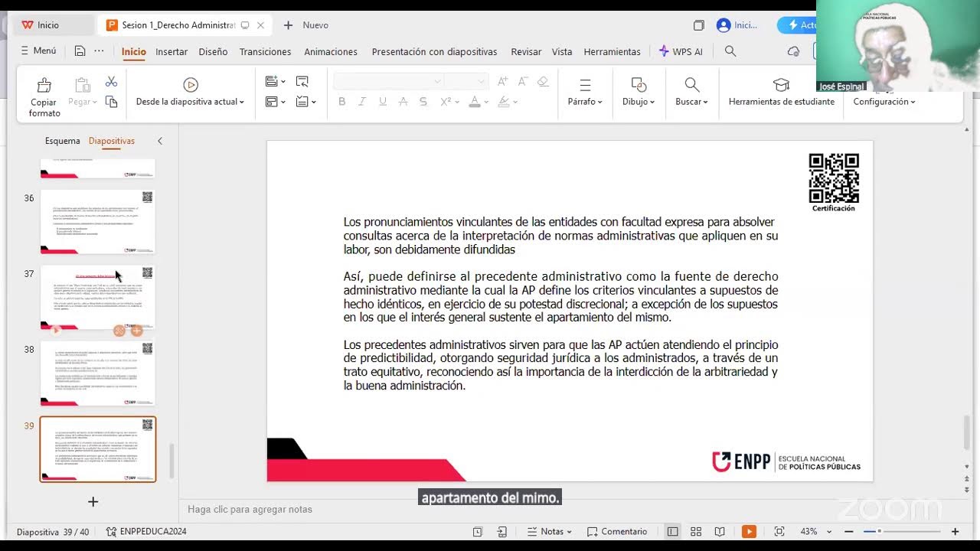Add a new slide with the plus button
This screenshot has height=551, width=980.
[93, 502]
